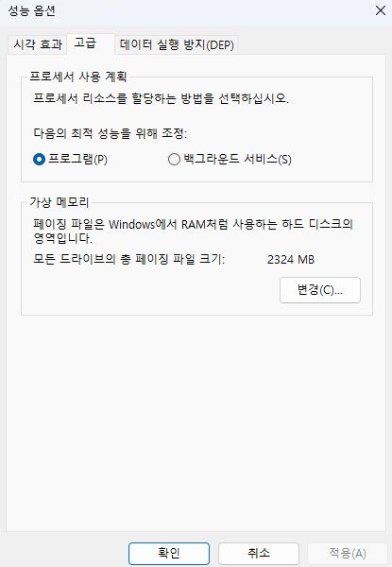Click the 취소 button
The image size is (392, 567).
(x=258, y=553)
